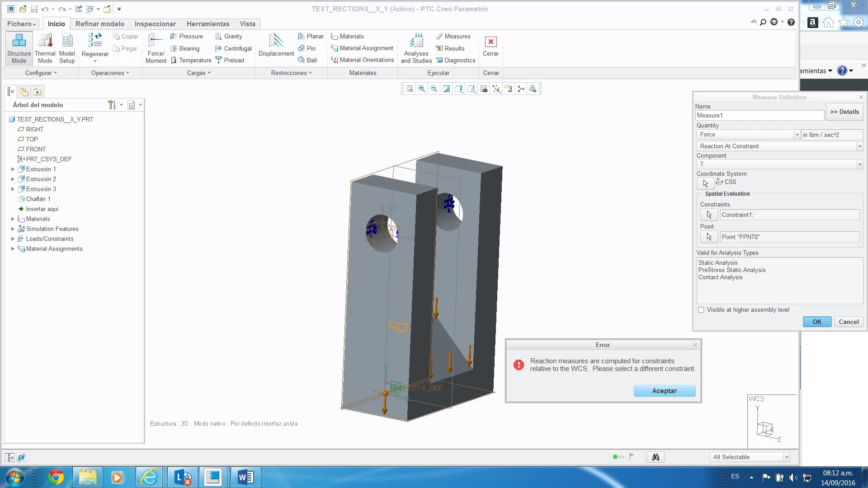Click the Cerrar red X icon
The image size is (868, 488).
491,42
